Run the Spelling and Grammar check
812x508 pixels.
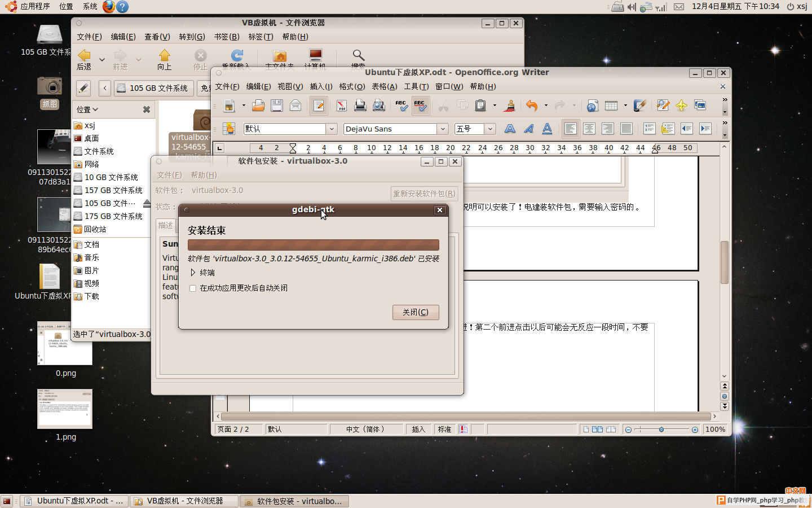(x=401, y=106)
